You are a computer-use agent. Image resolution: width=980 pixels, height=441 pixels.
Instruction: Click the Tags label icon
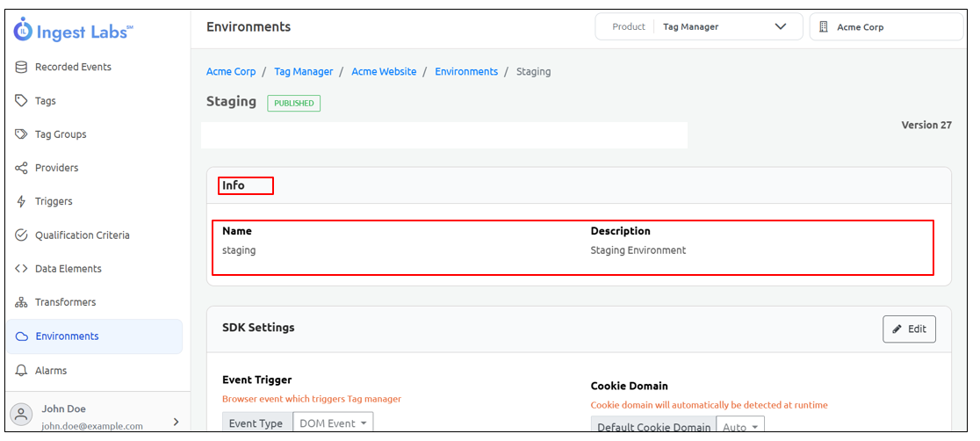coord(22,101)
